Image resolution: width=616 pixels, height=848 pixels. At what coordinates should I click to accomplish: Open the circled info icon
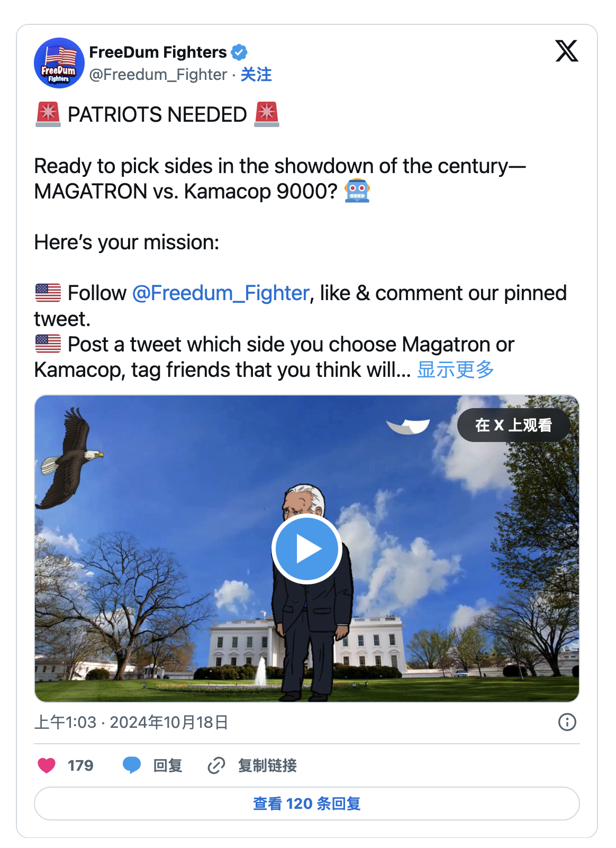567,722
